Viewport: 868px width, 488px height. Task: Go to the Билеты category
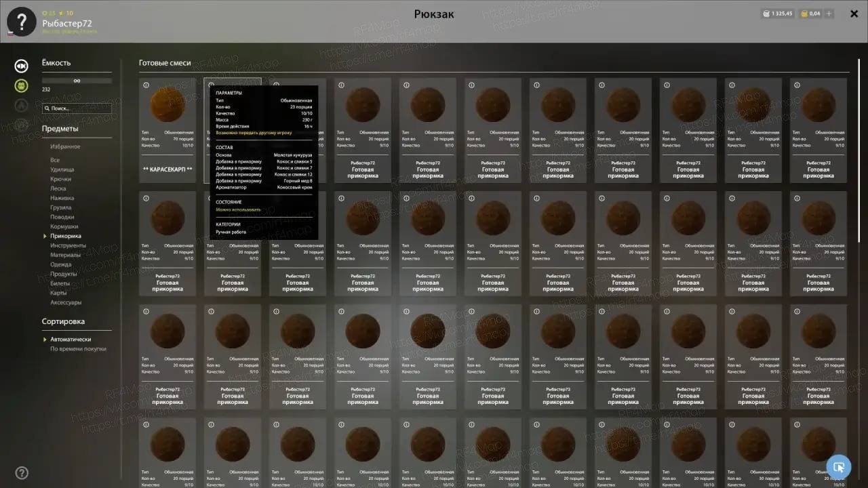click(60, 284)
